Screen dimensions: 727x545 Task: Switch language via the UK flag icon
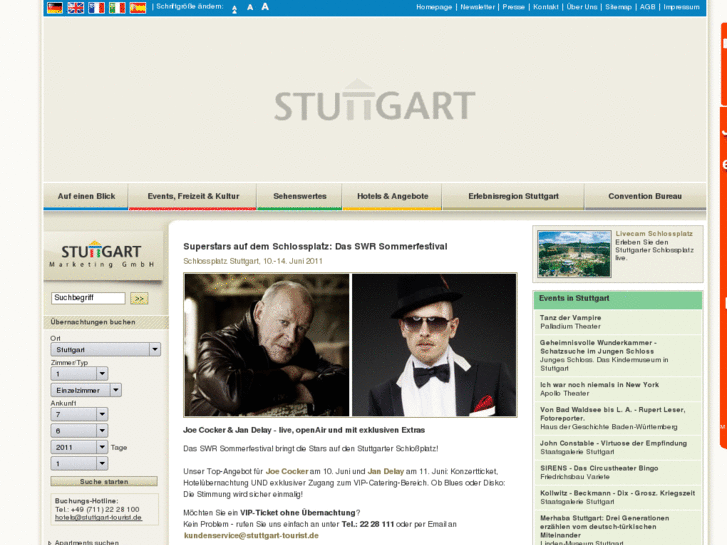pyautogui.click(x=76, y=7)
